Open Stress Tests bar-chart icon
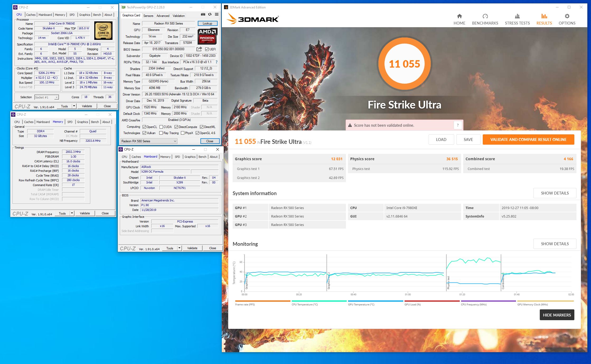591x364 pixels. click(517, 16)
